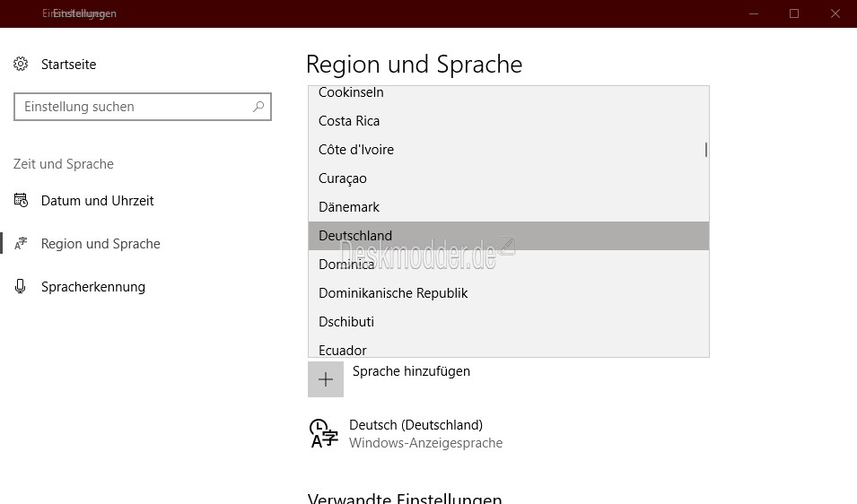Click the plus icon to add language
This screenshot has width=857, height=504.
tap(326, 379)
